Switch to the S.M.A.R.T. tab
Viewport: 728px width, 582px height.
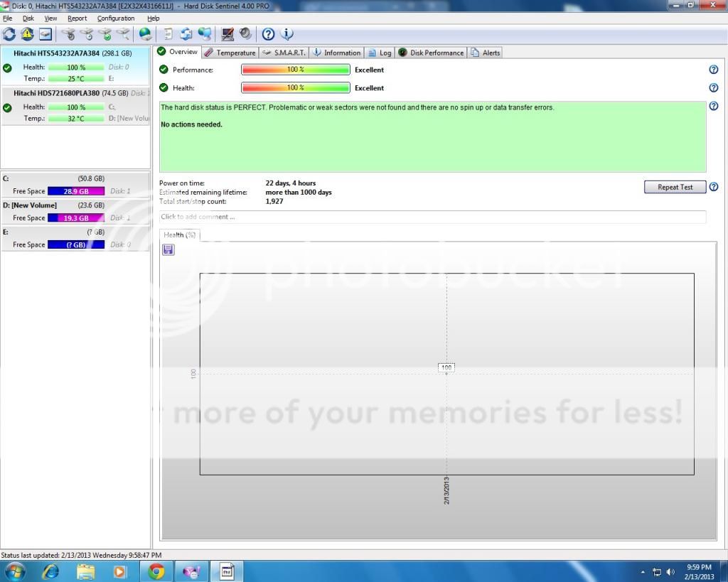click(283, 53)
